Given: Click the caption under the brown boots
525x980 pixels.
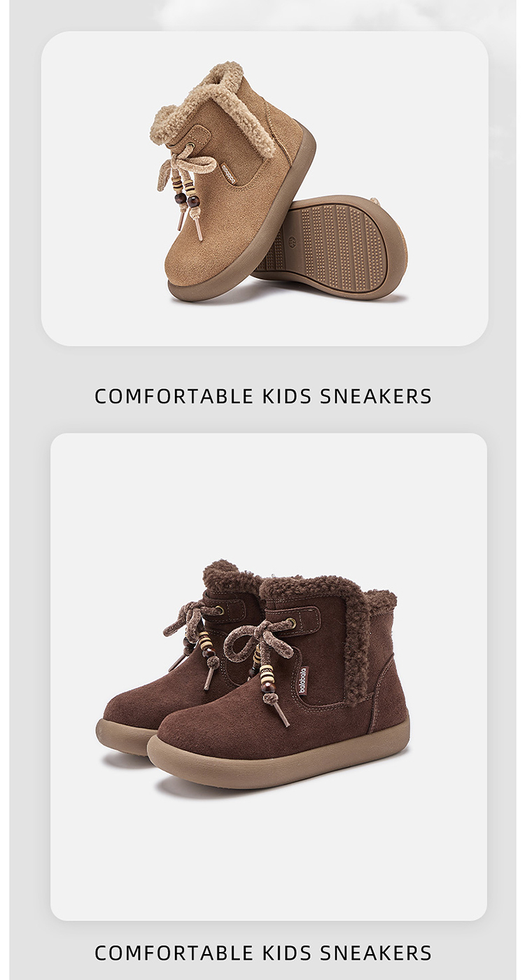Looking at the screenshot, I should (263, 953).
